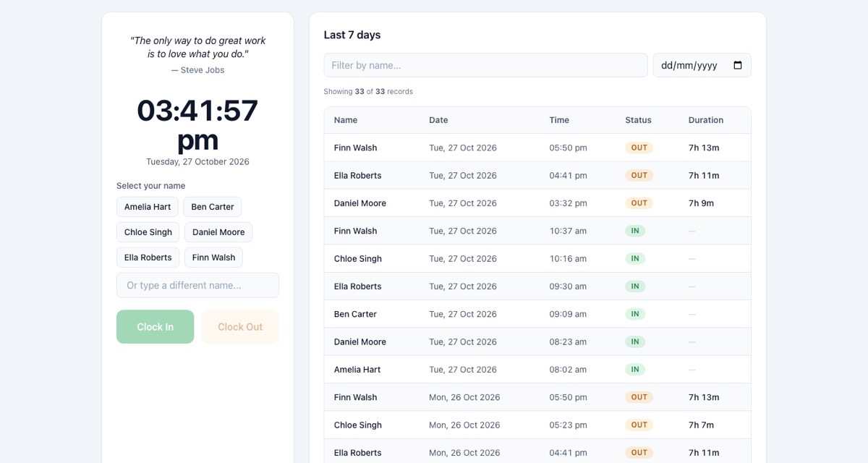Click the '— Steve Jobs' quote attribution
868x463 pixels.
point(197,70)
